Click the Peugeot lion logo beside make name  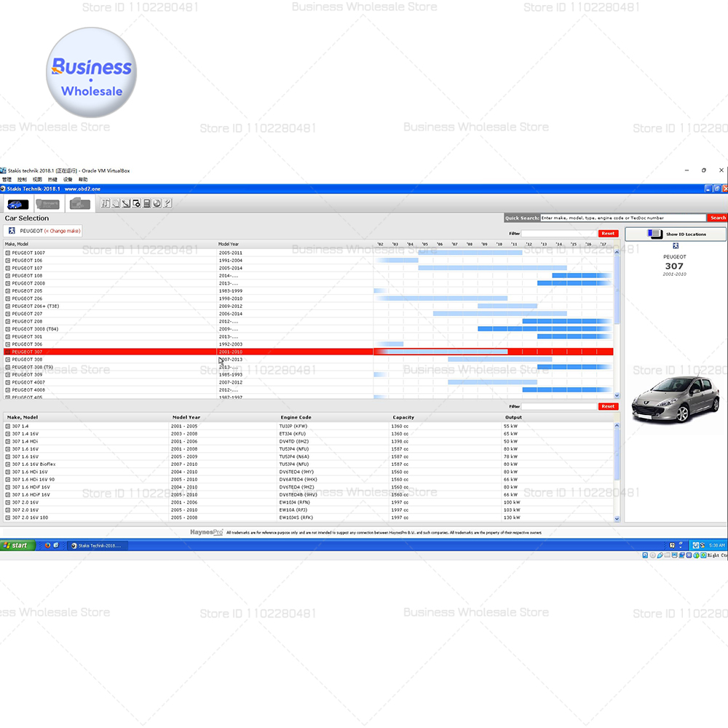12,231
